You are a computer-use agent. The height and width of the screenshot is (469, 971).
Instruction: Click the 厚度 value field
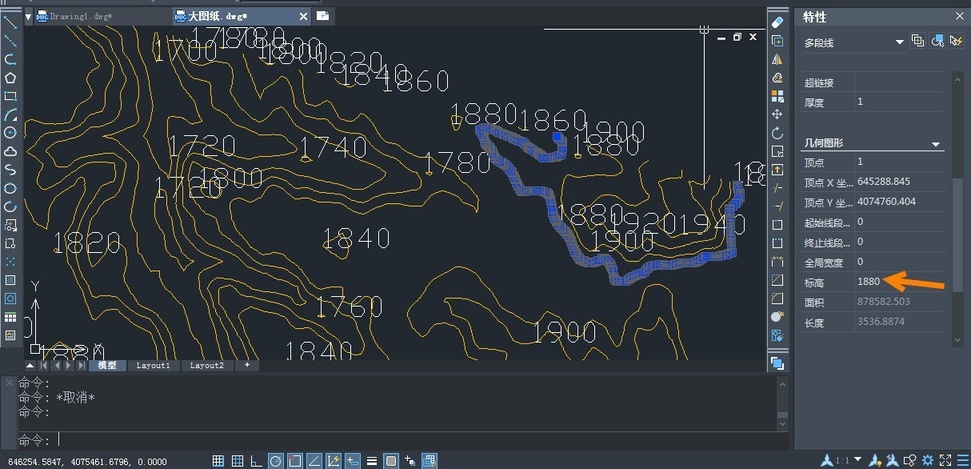click(x=901, y=102)
